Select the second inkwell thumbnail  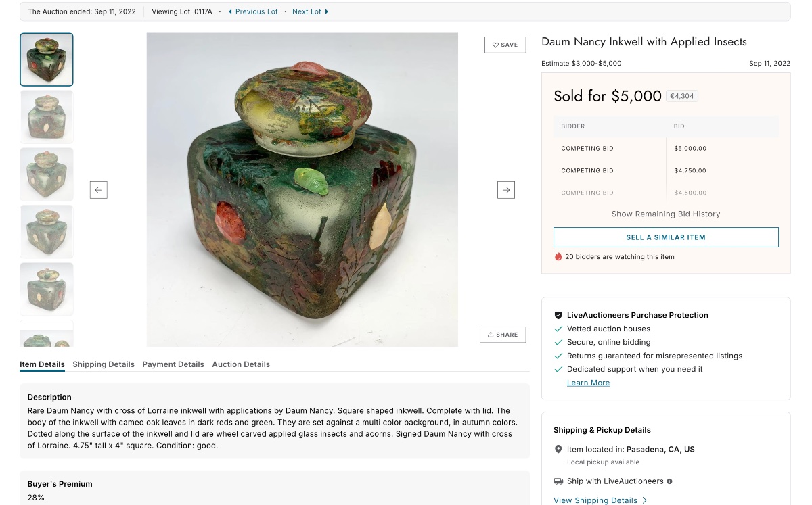coord(47,117)
